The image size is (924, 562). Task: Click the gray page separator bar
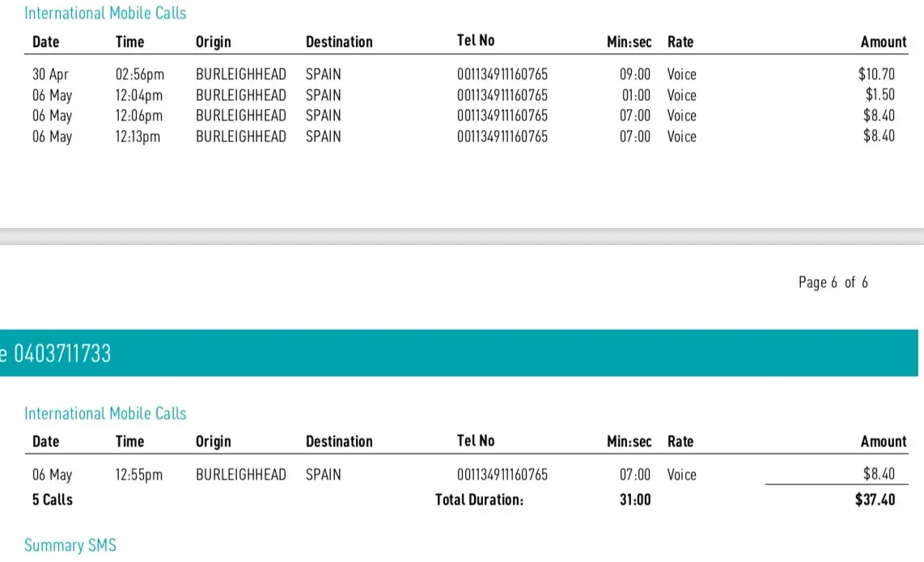coord(462,236)
